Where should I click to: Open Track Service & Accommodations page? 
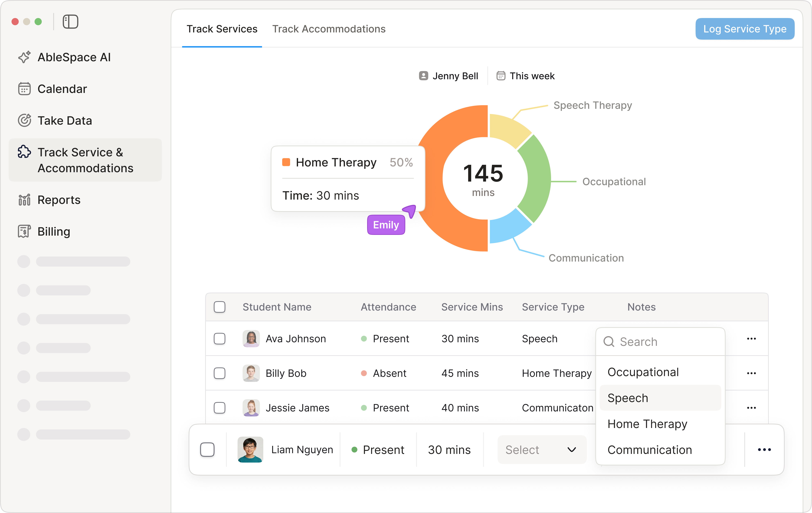[x=85, y=160]
